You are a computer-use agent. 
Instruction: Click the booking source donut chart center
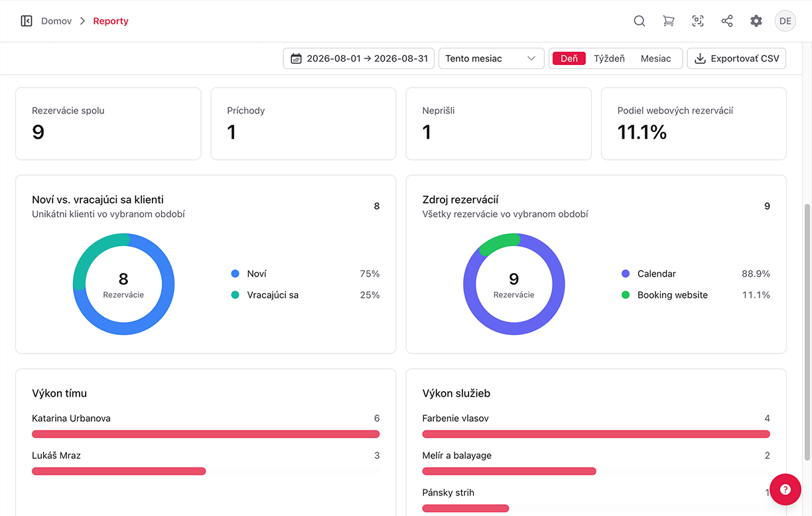tap(514, 284)
